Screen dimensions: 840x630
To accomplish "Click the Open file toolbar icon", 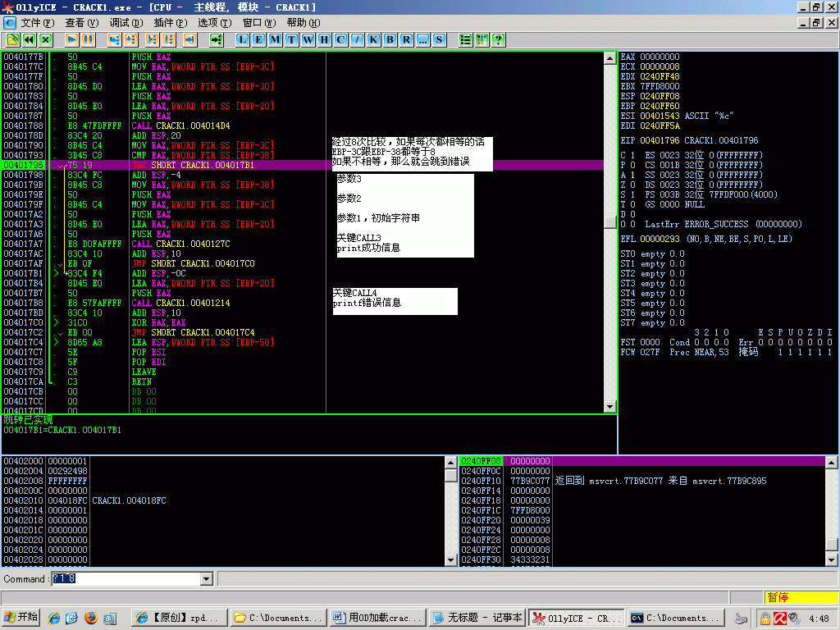I will [x=12, y=39].
